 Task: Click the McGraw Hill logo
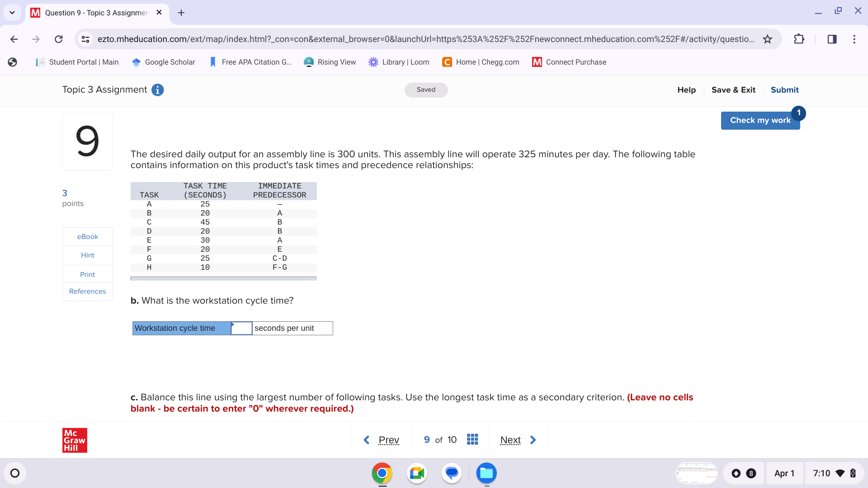pyautogui.click(x=74, y=440)
